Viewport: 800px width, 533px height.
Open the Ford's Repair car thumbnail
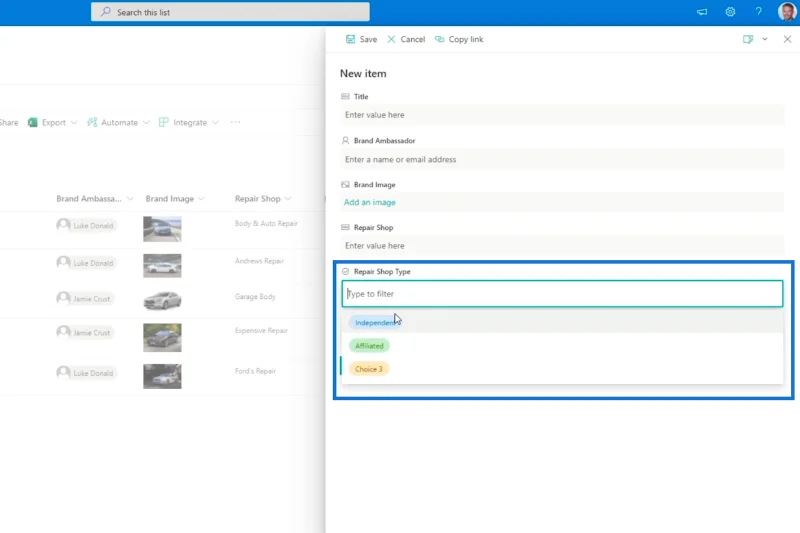coord(162,376)
